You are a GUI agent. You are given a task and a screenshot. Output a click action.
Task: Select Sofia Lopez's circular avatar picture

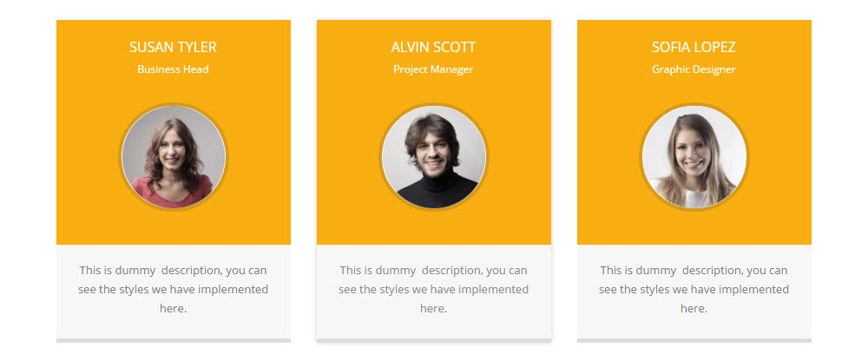click(x=694, y=157)
